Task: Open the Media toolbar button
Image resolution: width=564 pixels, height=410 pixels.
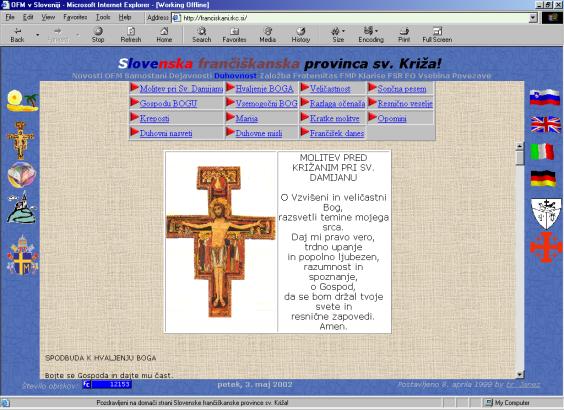Action: pyautogui.click(x=268, y=35)
